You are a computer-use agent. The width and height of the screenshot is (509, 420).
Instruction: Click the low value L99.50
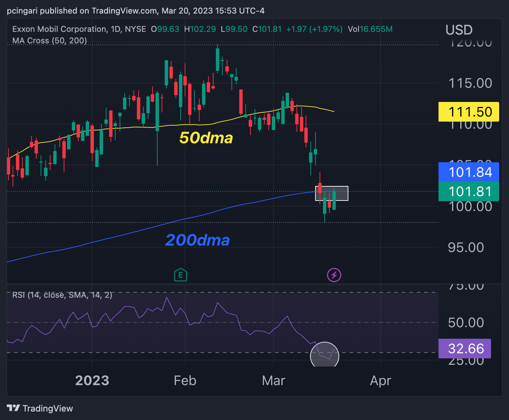pos(234,29)
